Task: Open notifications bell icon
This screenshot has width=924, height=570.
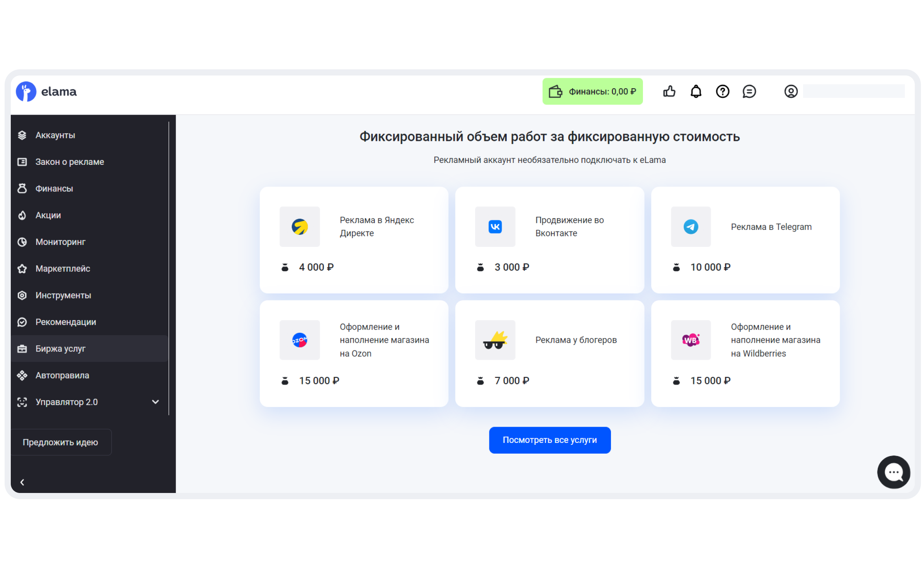Action: [696, 92]
